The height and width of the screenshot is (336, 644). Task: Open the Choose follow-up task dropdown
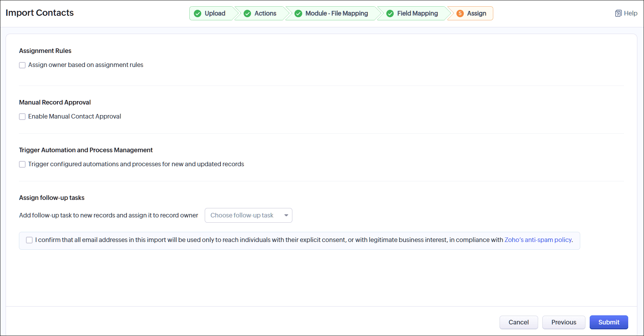click(x=248, y=215)
